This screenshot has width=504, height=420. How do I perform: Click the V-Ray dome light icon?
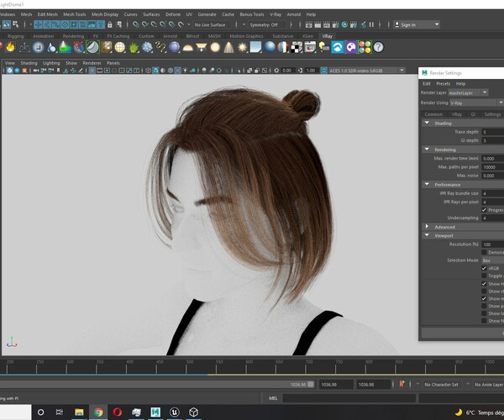[x=187, y=48]
